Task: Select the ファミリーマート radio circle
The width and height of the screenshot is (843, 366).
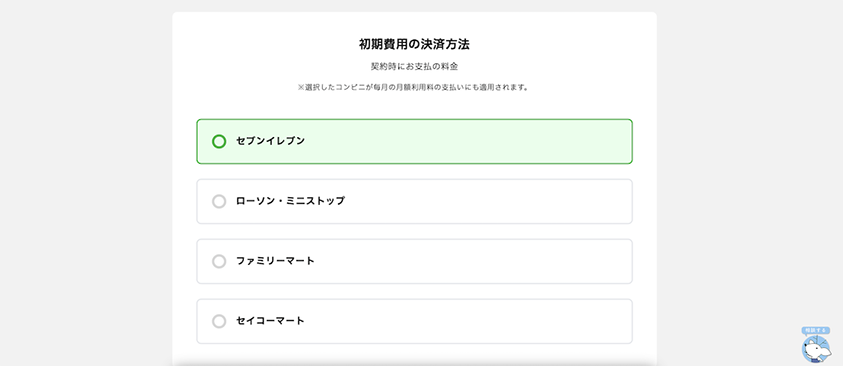Action: [x=219, y=262]
